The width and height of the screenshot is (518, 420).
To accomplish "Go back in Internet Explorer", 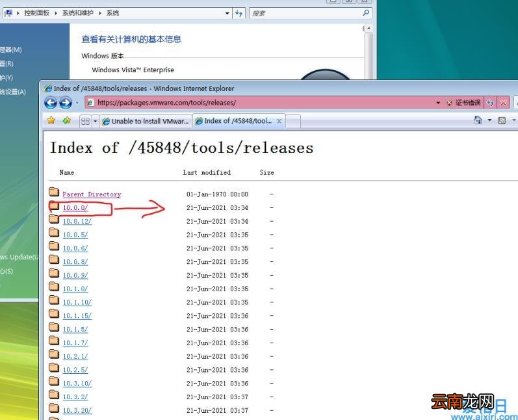I will click(51, 103).
